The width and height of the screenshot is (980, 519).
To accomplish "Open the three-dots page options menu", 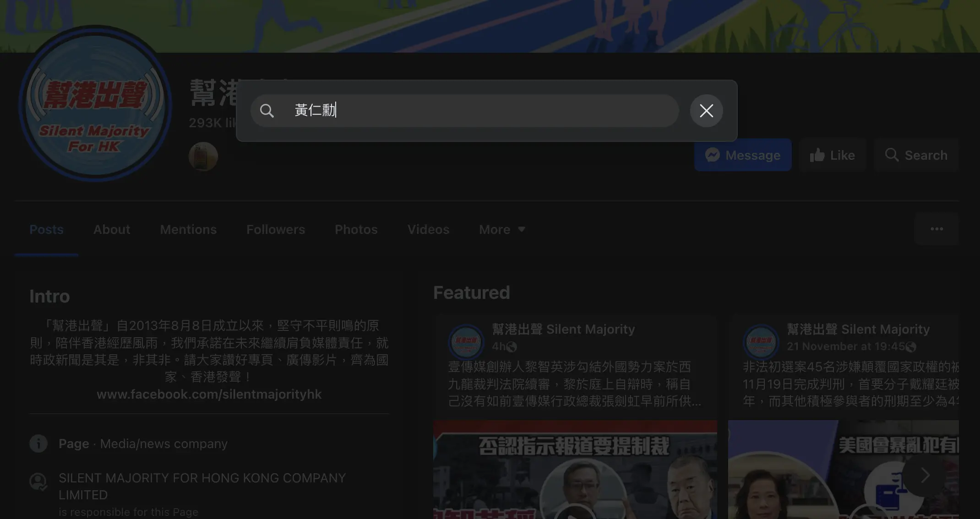I will 936,229.
